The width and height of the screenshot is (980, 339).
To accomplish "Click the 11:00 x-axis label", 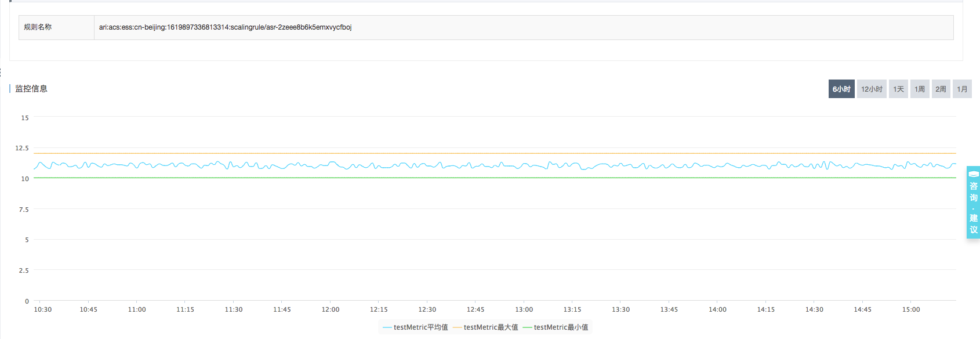I will (137, 309).
